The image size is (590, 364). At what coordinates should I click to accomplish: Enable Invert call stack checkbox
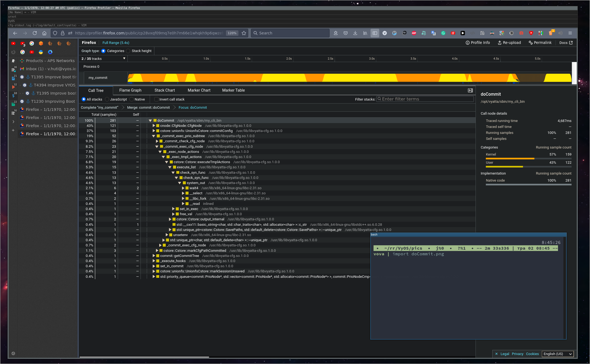pyautogui.click(x=156, y=99)
